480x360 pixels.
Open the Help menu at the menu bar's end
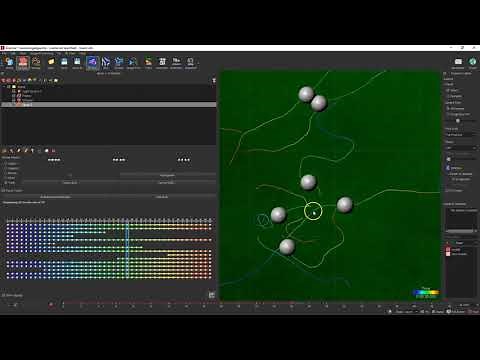82,53
